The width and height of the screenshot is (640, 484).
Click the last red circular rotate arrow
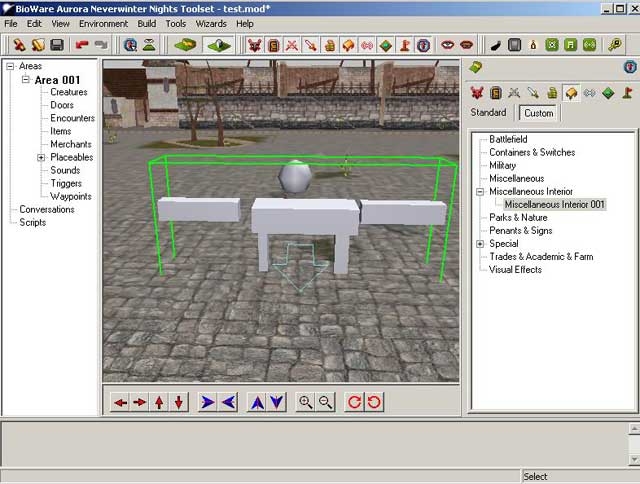click(374, 402)
